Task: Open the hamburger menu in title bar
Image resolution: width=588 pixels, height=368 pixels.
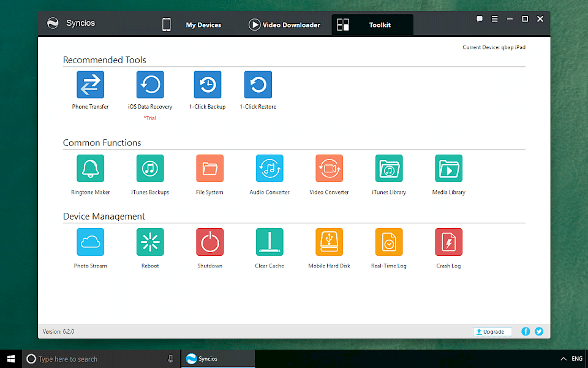Action: pos(495,19)
